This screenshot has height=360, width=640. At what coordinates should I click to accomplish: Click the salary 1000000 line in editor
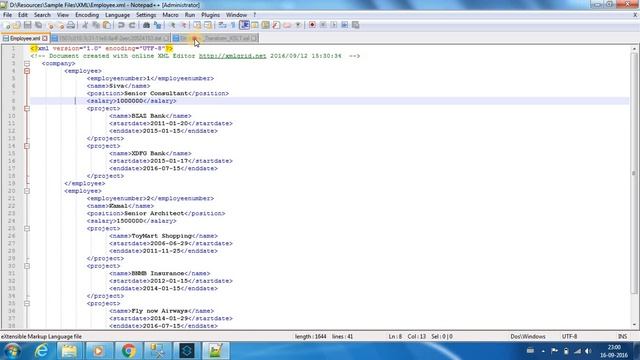coord(330,101)
